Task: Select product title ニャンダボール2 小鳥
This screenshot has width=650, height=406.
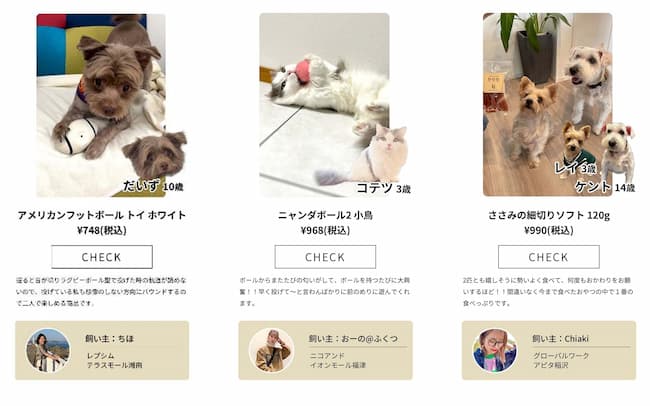Action: (x=325, y=215)
